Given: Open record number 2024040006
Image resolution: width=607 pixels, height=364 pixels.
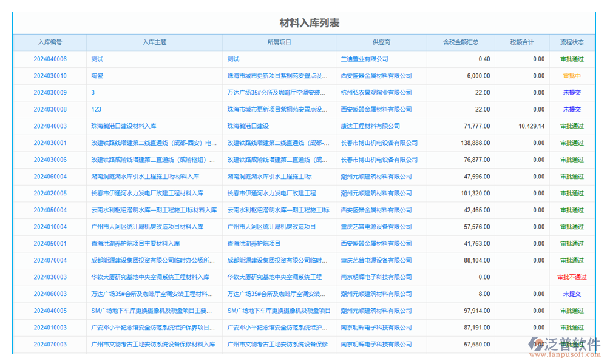Looking at the screenshot, I should pos(50,59).
